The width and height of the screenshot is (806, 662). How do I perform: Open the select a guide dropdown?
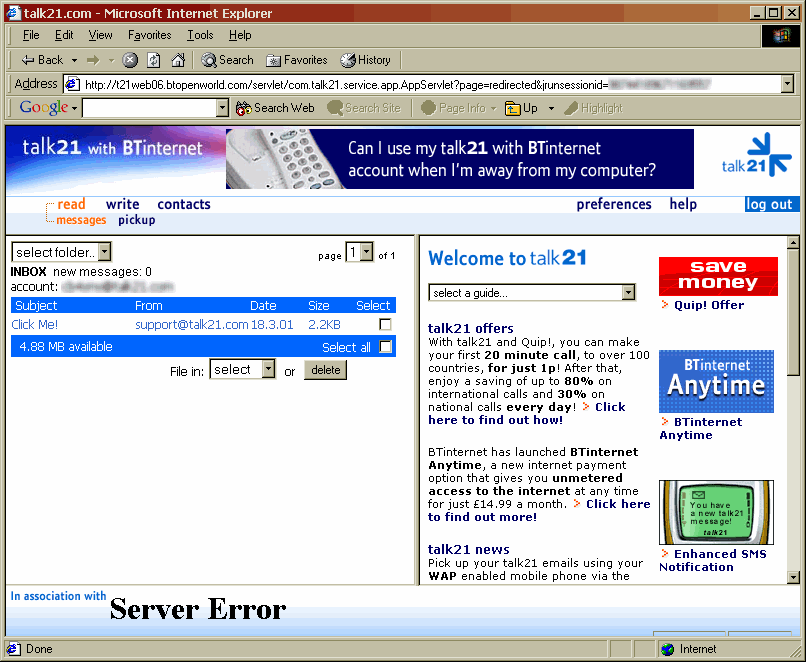(x=532, y=292)
